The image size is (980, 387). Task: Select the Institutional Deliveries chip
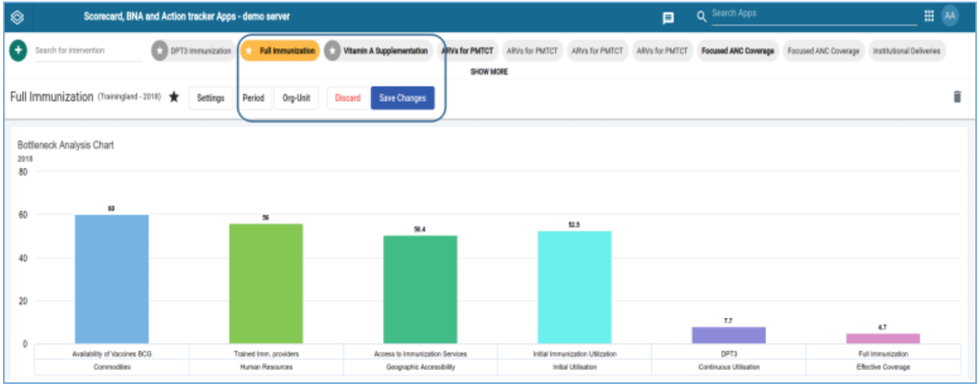[x=906, y=51]
